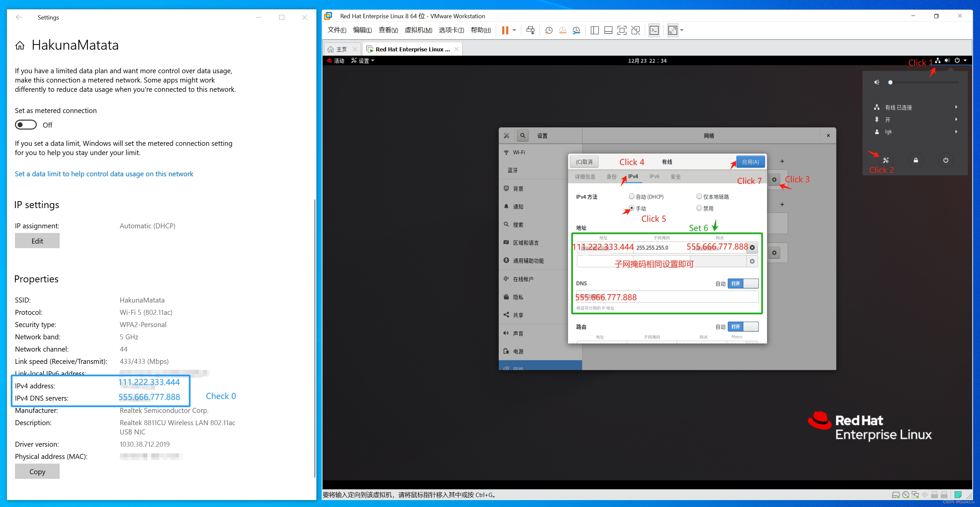Viewport: 980px width, 507px height.
Task: Click the Windows Settings vertical scrollbar
Action: 315,338
